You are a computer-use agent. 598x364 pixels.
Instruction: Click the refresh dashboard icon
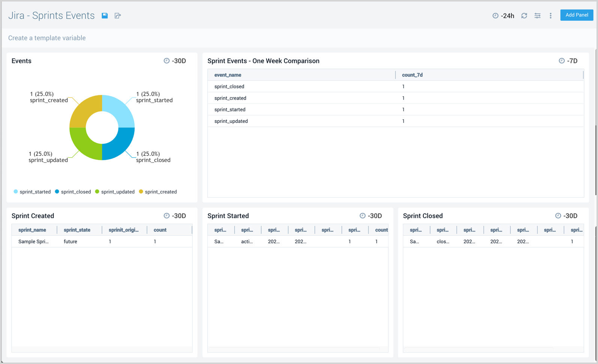coord(524,16)
